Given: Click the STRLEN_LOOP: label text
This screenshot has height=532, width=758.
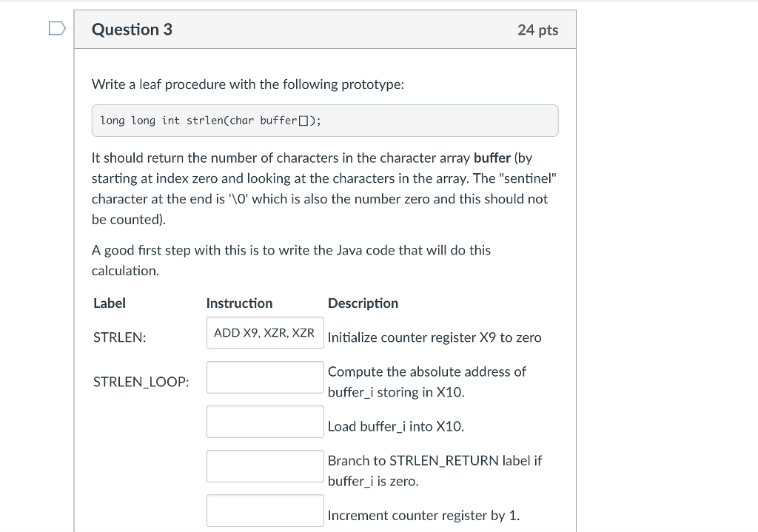Looking at the screenshot, I should point(142,382).
